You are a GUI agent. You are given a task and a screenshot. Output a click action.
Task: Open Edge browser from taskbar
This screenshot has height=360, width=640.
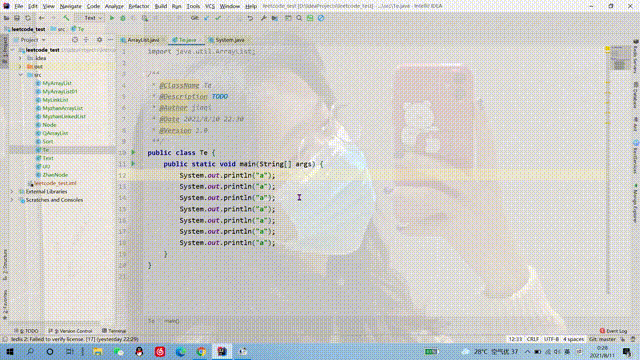(x=181, y=351)
